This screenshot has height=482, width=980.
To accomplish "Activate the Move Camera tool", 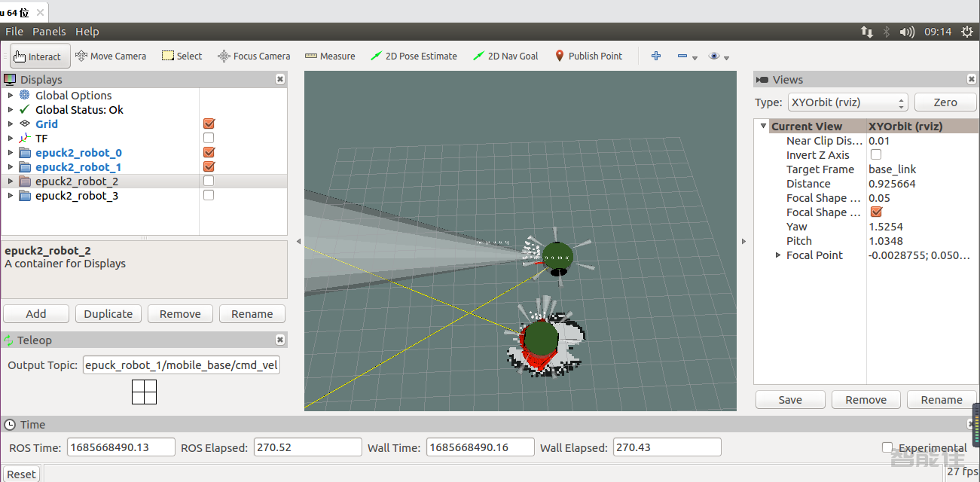I will [x=111, y=56].
